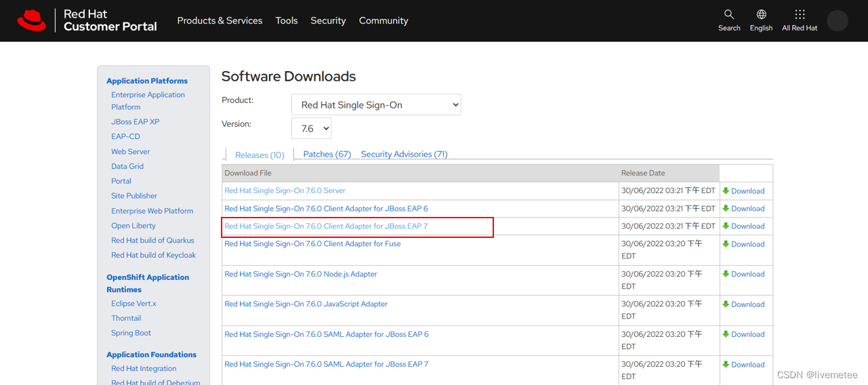Open the 7.6.0 JavaScript Adapter link

point(306,304)
